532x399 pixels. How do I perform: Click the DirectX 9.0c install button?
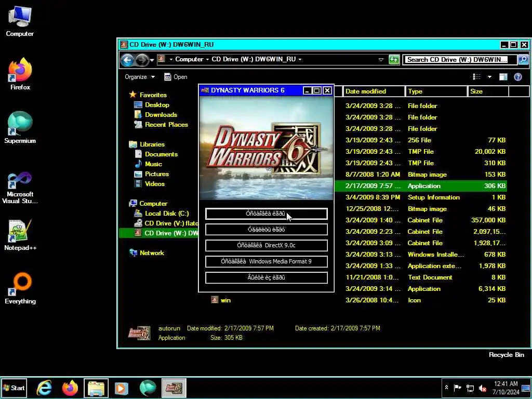[267, 245]
